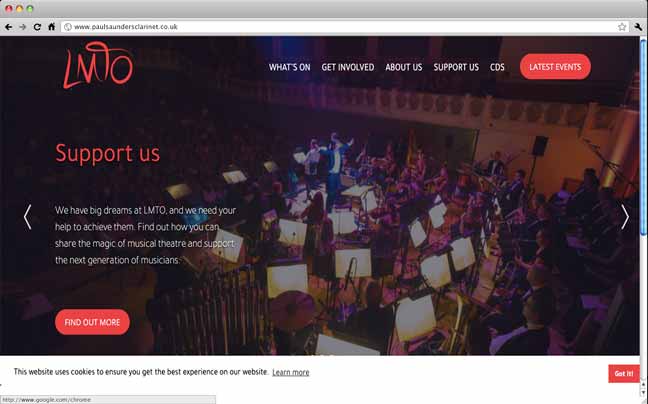Image resolution: width=648 pixels, height=404 pixels.
Task: Open the What's On menu
Action: (x=290, y=67)
